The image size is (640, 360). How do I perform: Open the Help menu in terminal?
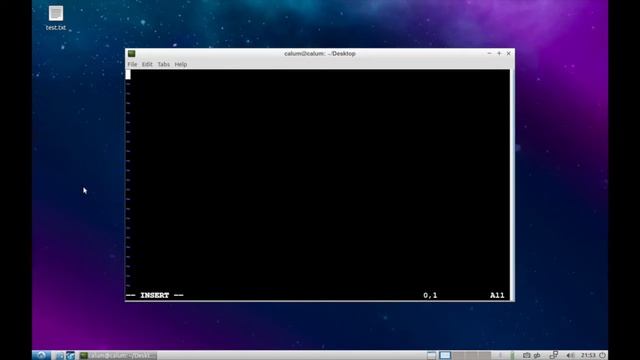pos(180,64)
